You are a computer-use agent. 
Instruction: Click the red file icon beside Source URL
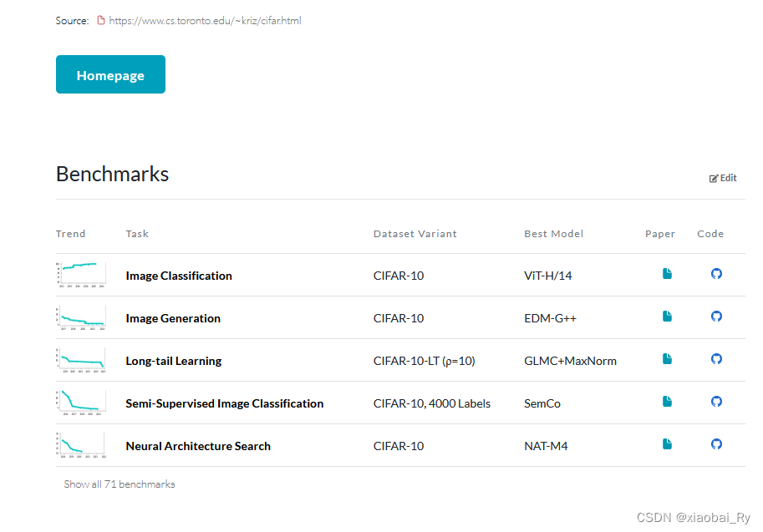(101, 20)
